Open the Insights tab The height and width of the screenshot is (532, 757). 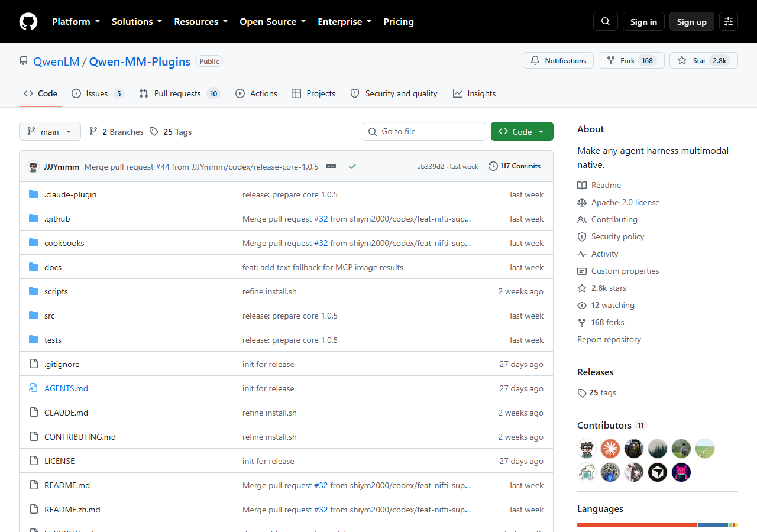coord(474,93)
